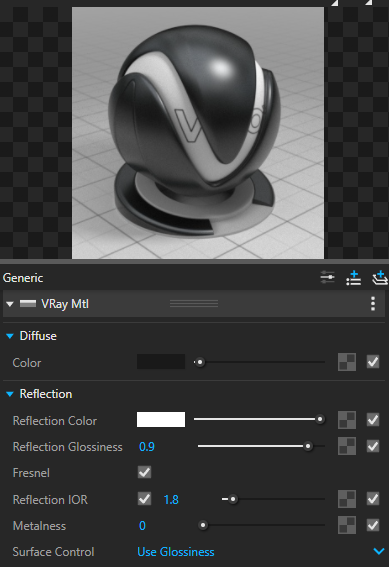
Task: Click the Diffuse Color texture map slot
Action: 347,362
